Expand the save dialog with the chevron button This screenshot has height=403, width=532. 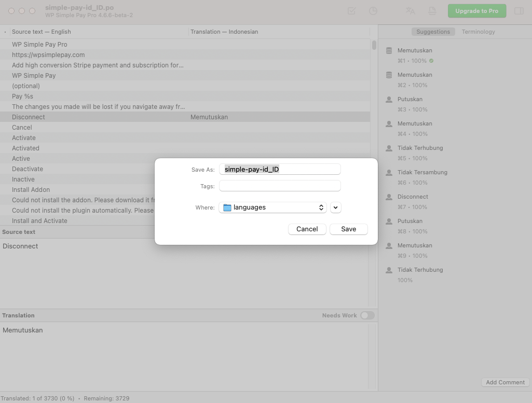pyautogui.click(x=335, y=207)
